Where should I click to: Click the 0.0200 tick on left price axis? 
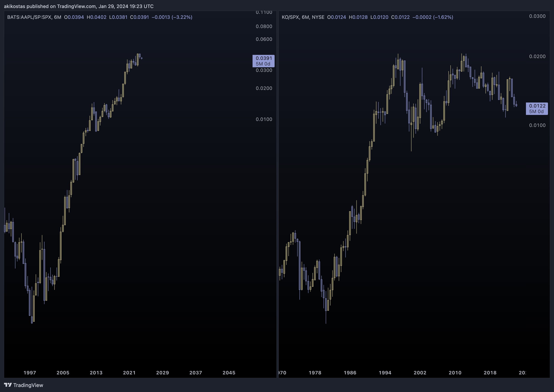coord(264,88)
